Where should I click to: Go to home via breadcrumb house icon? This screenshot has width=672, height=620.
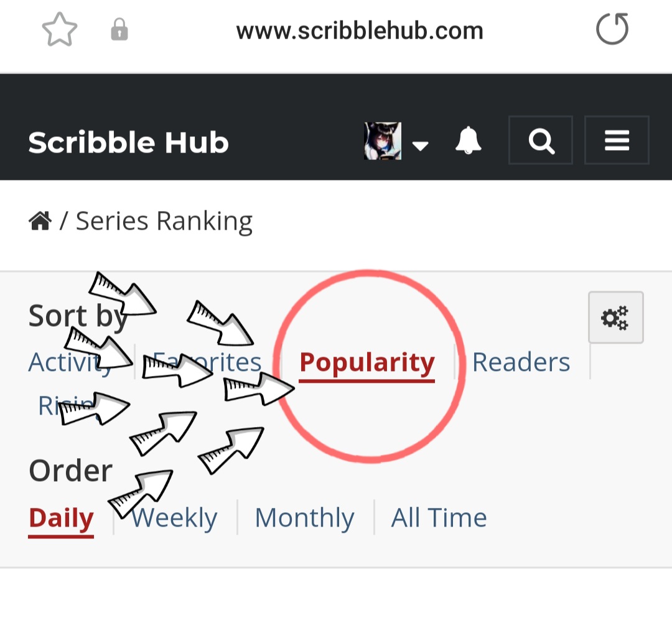point(40,221)
